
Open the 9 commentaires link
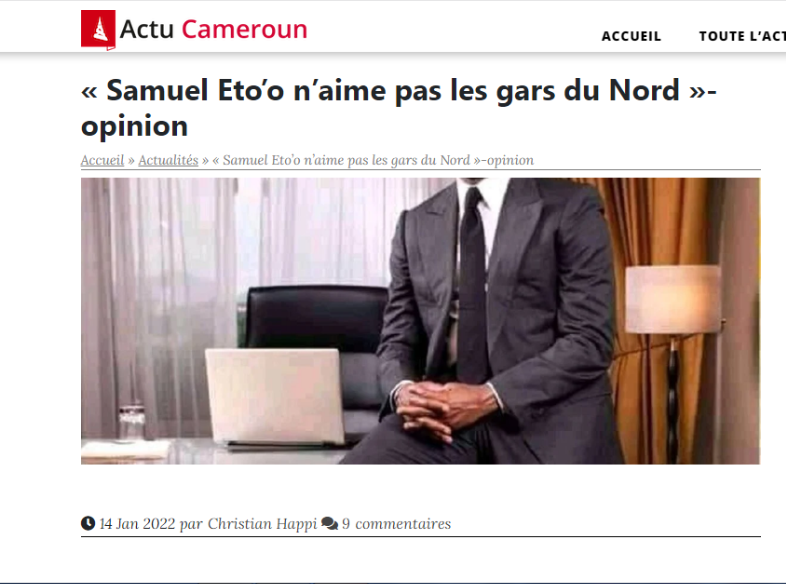[x=397, y=524]
